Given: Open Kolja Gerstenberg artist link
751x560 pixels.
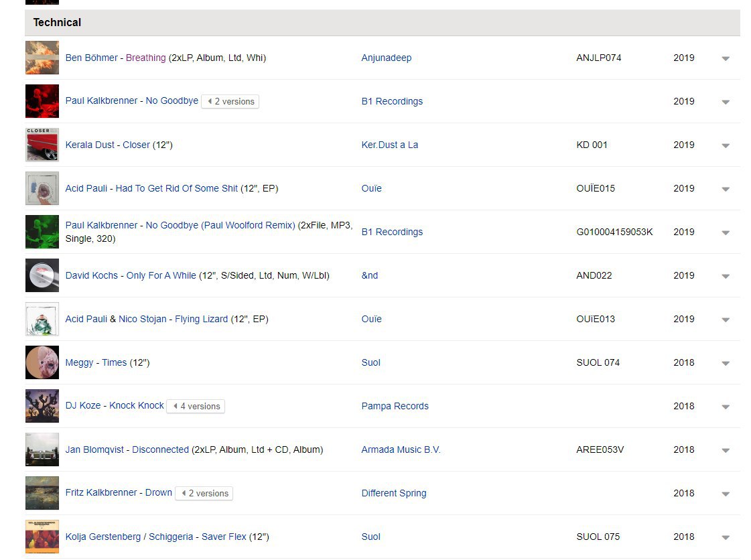Looking at the screenshot, I should (x=103, y=537).
